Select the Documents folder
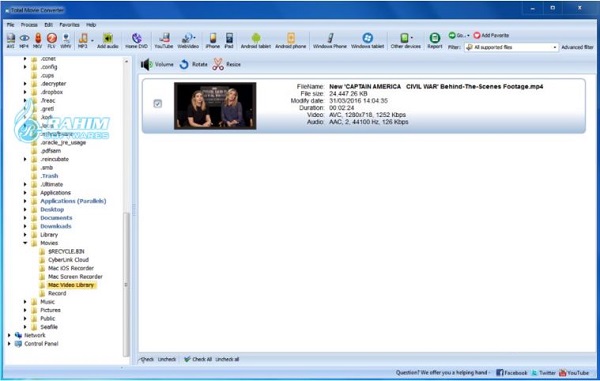Viewport: 600px width, 381px height. pos(56,218)
